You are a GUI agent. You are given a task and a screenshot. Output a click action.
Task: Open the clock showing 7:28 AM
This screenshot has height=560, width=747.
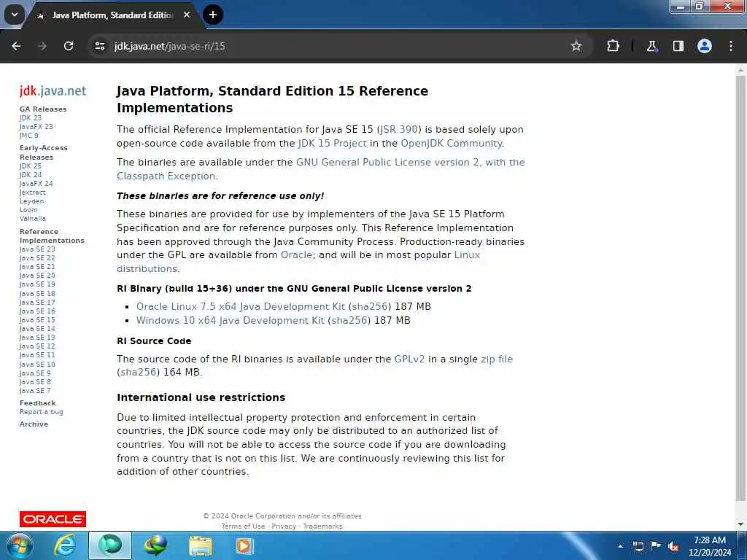[x=709, y=546]
